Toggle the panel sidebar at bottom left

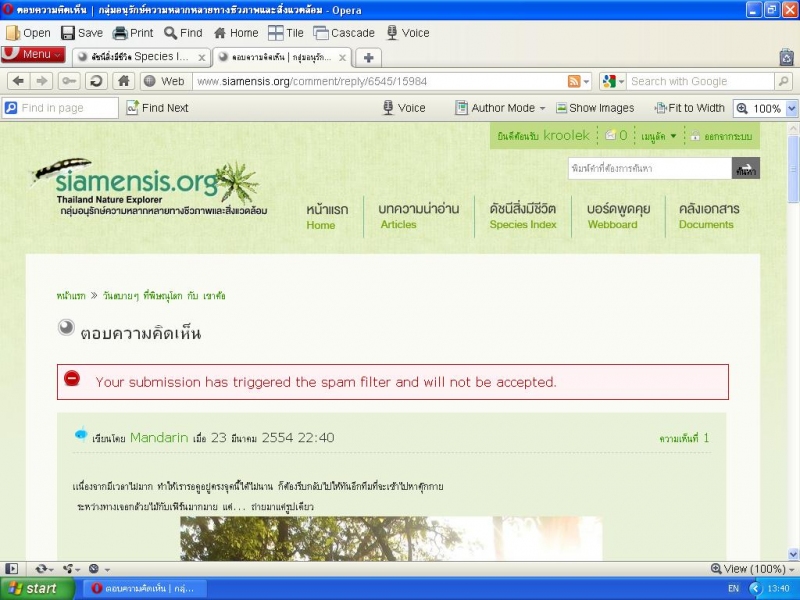[12, 568]
